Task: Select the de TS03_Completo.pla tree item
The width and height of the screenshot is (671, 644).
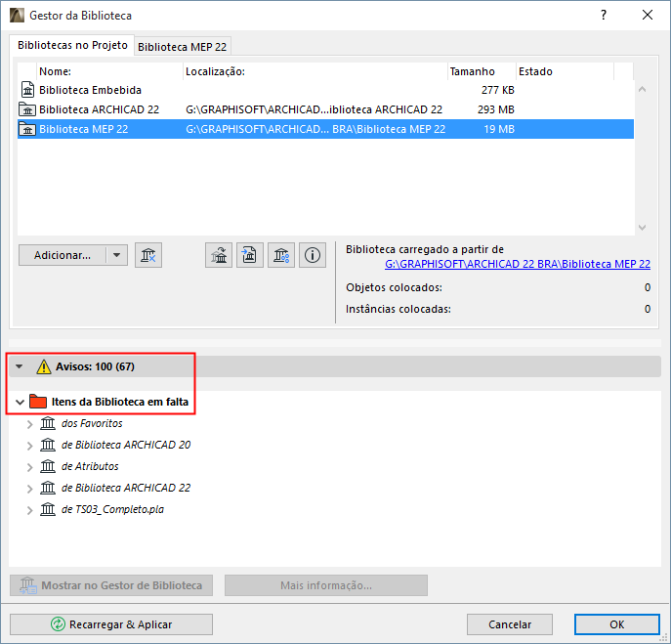Action: [112, 509]
